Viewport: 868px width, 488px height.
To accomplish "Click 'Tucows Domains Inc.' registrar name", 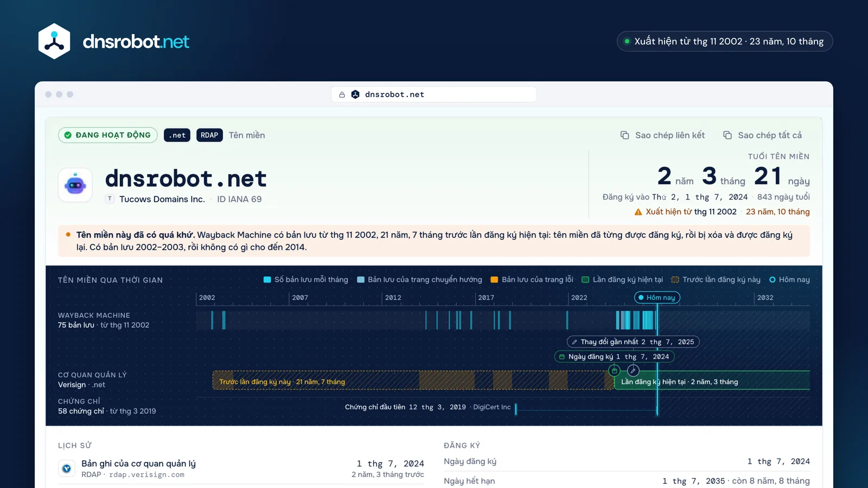I will coord(162,199).
